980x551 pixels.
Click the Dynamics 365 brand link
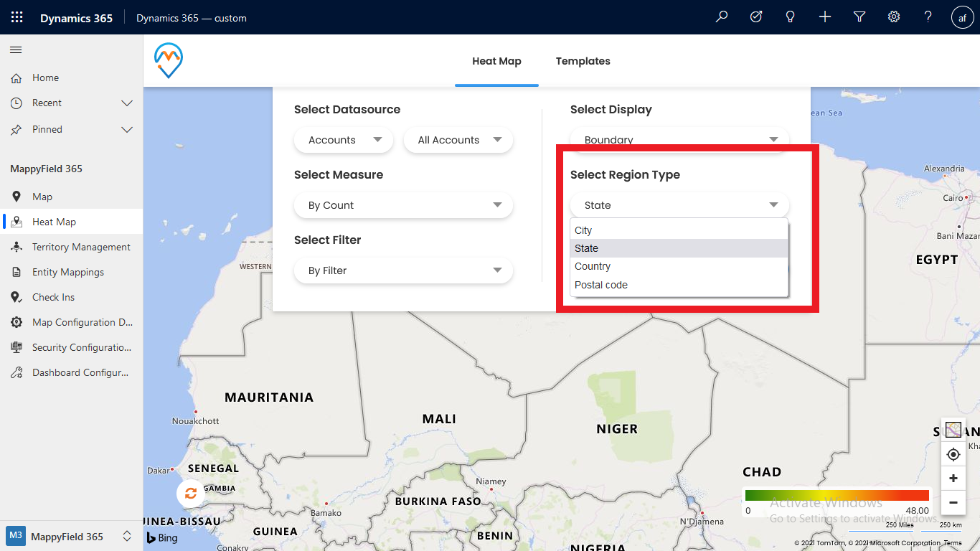pyautogui.click(x=76, y=18)
